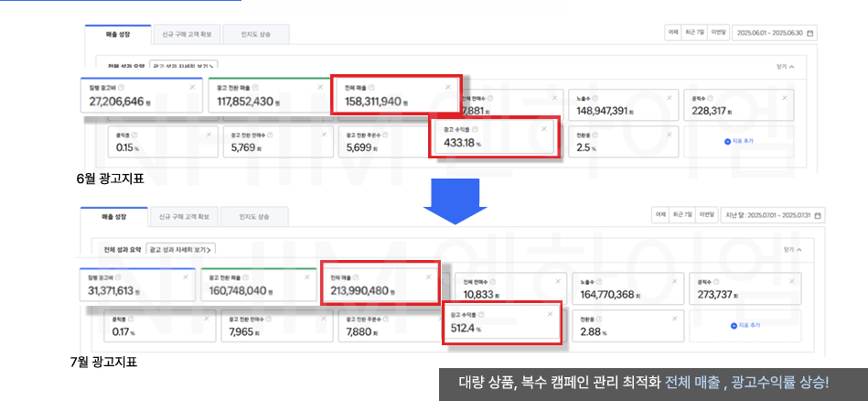Collapse June summary with 닫기 chevron
868x401 pixels.
click(x=786, y=67)
